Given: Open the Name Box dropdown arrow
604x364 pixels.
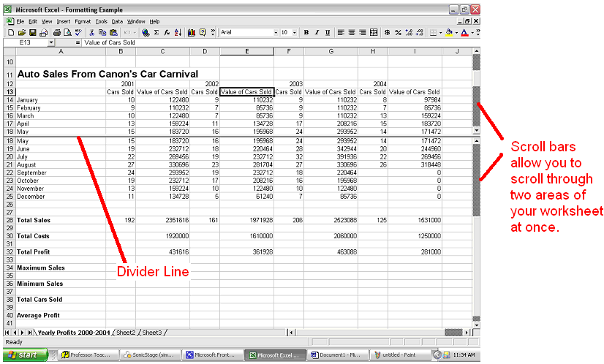Looking at the screenshot, I should [51, 43].
